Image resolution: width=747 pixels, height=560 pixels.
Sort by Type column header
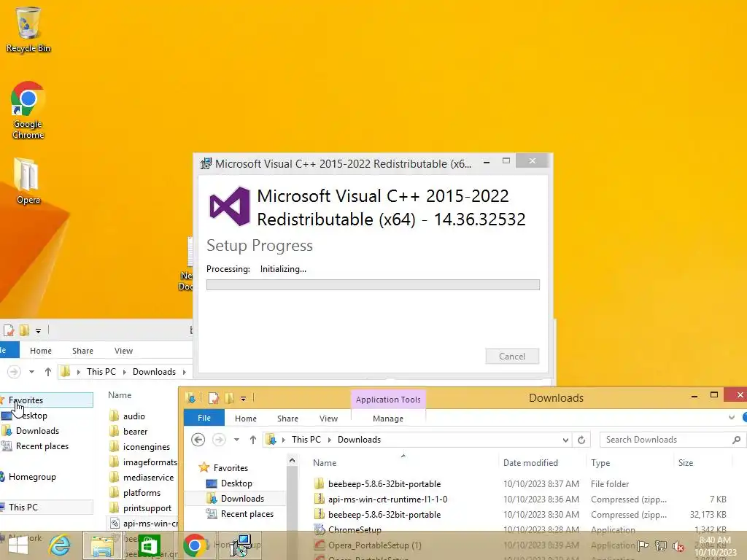coord(600,463)
